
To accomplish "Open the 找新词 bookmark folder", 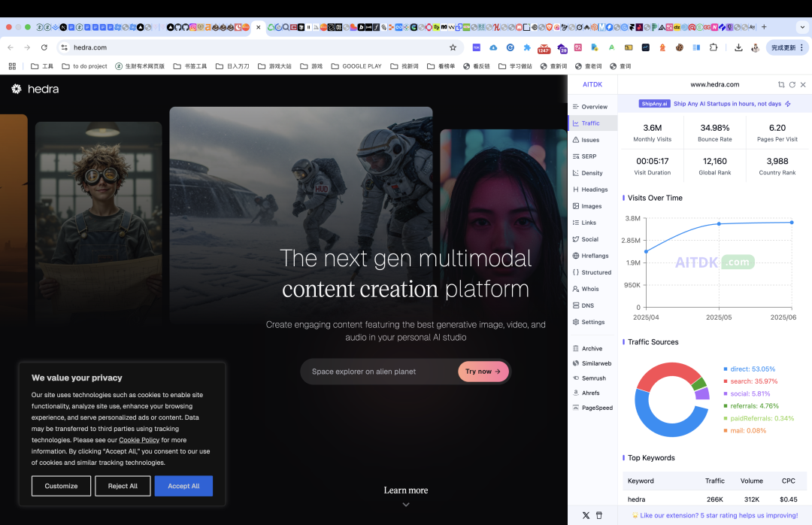I will (x=404, y=66).
